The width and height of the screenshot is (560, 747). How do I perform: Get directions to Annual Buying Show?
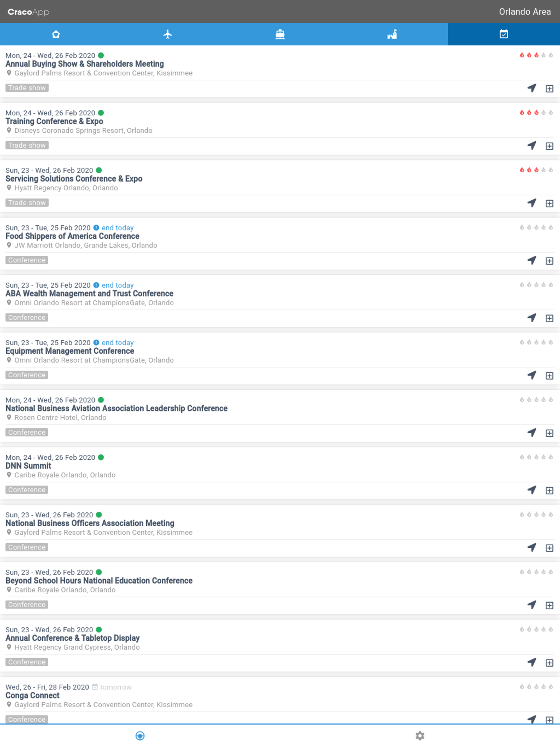[531, 88]
